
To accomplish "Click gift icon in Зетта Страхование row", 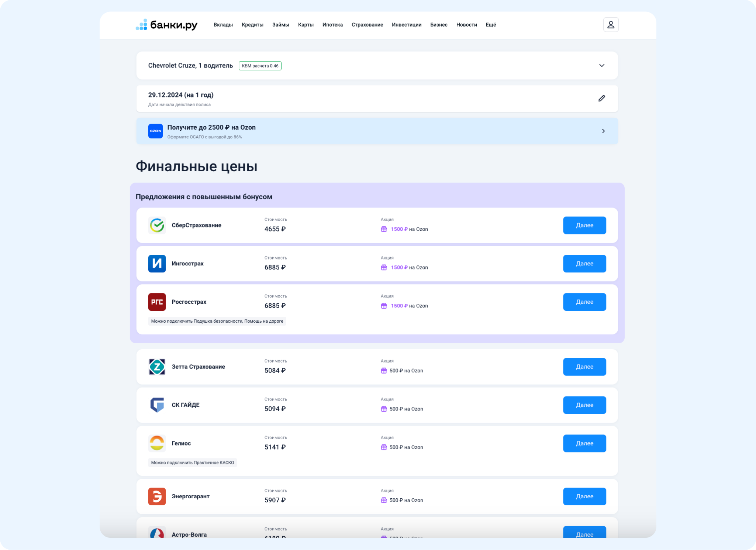I will pos(384,371).
